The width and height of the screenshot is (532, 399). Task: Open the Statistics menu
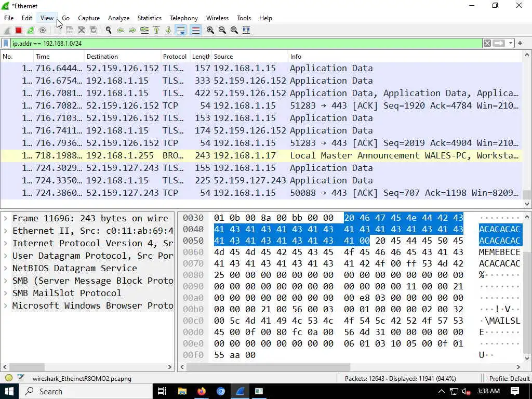pos(149,18)
